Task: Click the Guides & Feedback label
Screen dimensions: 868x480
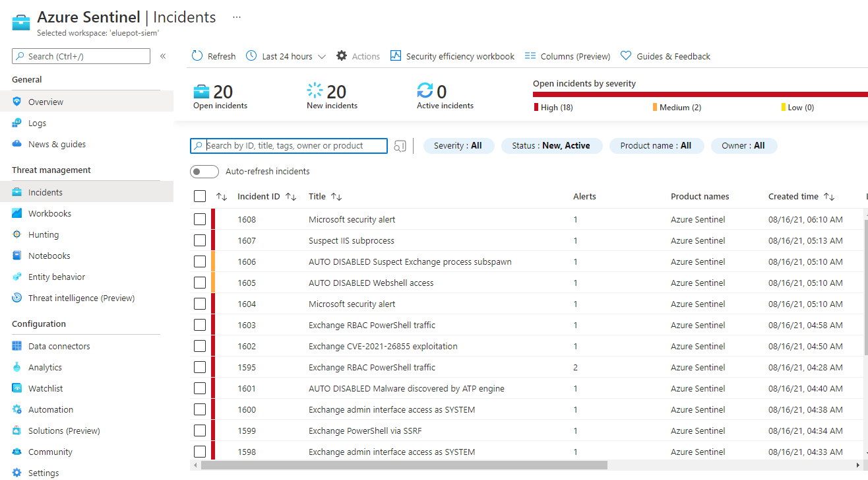Action: pos(673,56)
